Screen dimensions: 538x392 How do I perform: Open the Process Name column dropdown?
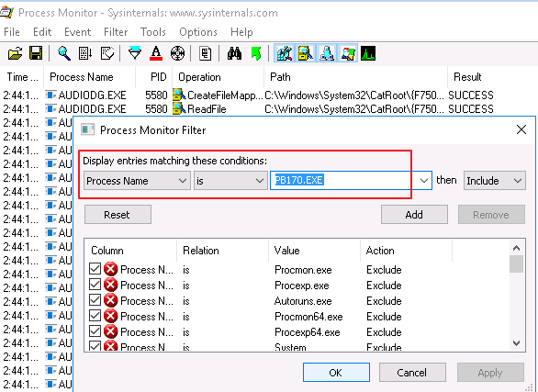click(x=137, y=181)
